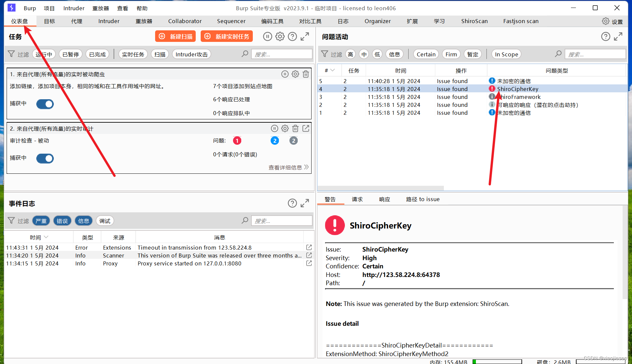Open settings for live audit task 2

(285, 129)
